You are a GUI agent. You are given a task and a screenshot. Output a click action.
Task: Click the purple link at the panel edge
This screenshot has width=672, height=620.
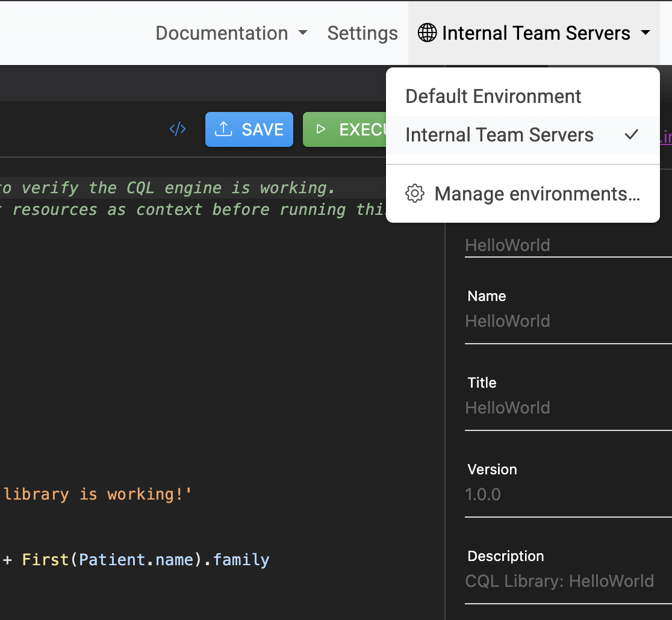pyautogui.click(x=665, y=137)
